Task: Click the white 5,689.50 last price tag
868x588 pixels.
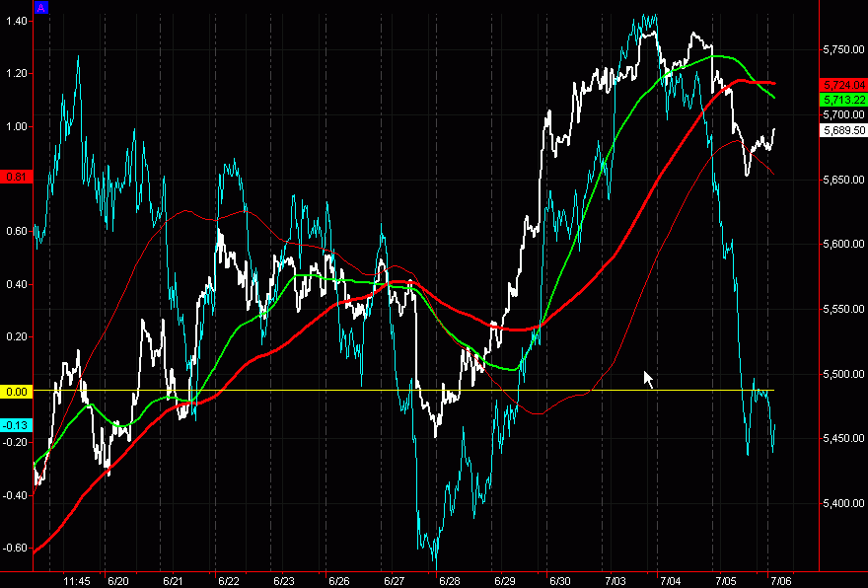Action: click(x=843, y=130)
